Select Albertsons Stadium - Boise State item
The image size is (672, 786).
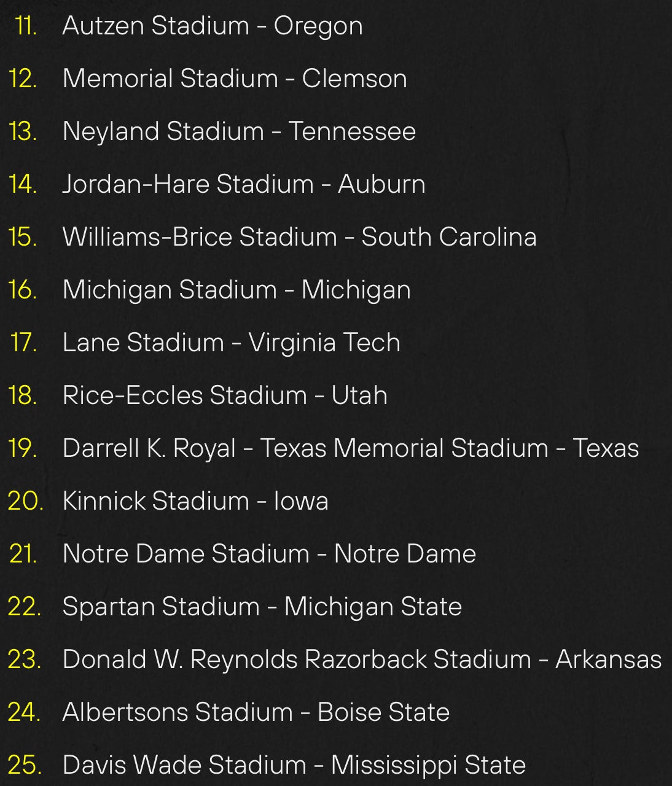click(256, 712)
